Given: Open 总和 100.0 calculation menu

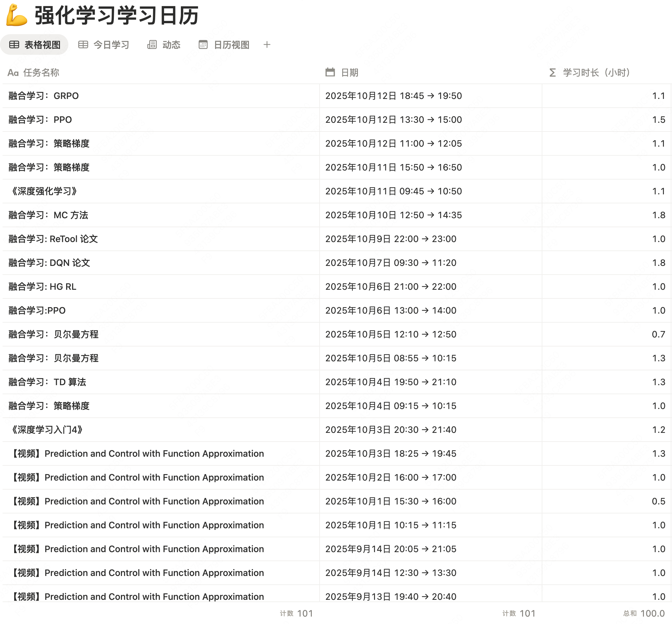Looking at the screenshot, I should pyautogui.click(x=644, y=614).
